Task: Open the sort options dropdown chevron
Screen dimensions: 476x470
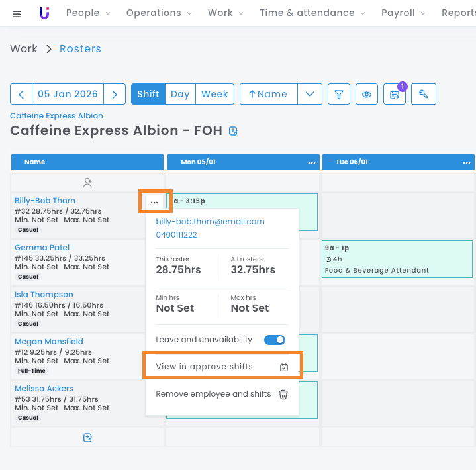Action: pos(310,95)
